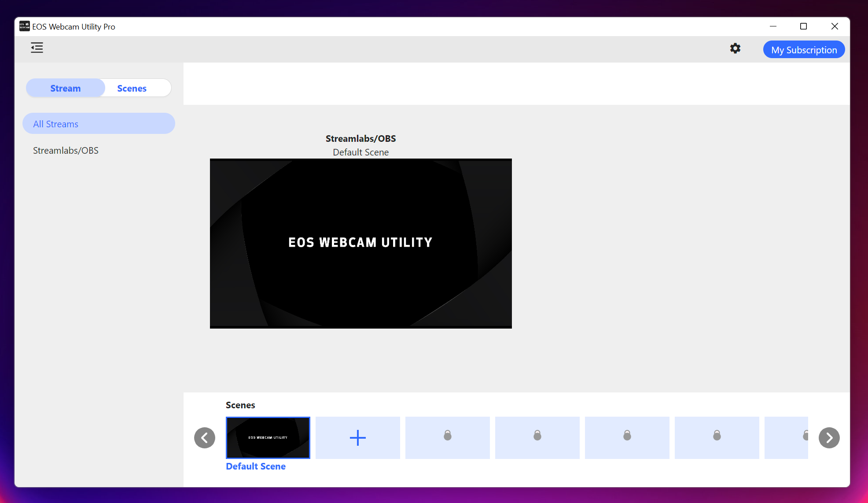Click the EOS Webcam Utility preview area
The image size is (868, 503).
[361, 243]
